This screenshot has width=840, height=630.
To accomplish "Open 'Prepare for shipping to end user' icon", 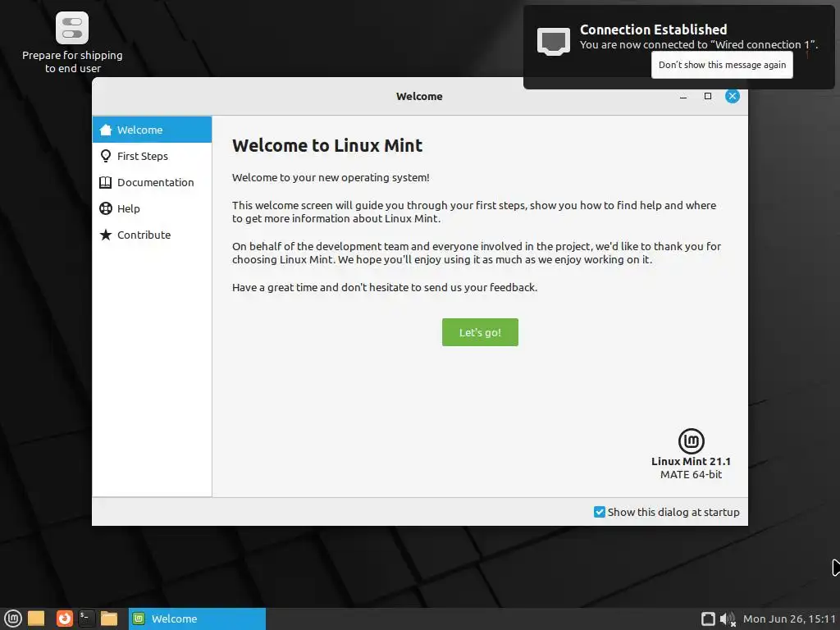I will pos(72,43).
